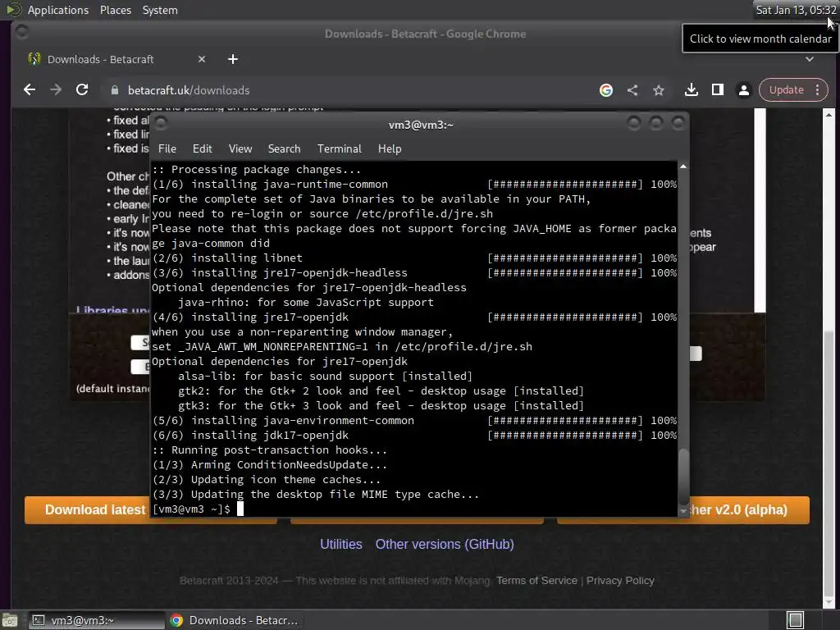Open the Terminal menu
840x630 pixels.
click(x=339, y=149)
